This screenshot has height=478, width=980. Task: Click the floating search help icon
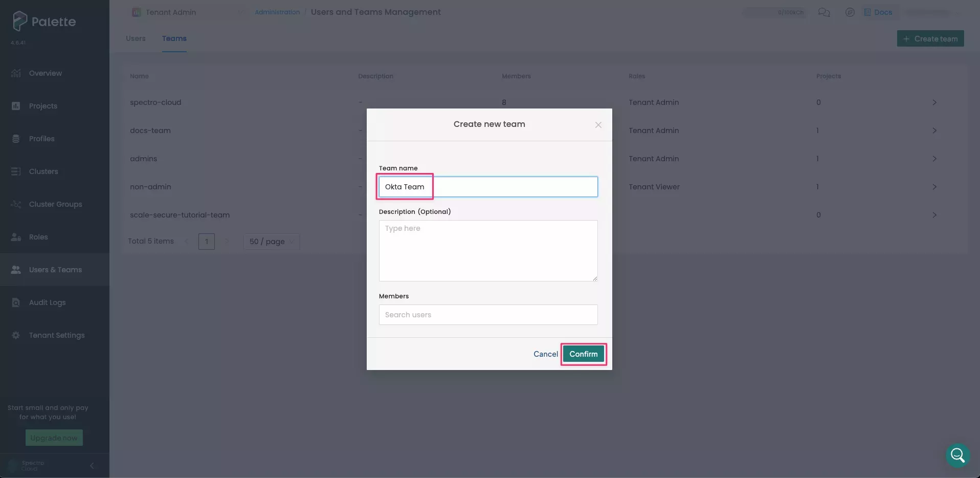(957, 455)
